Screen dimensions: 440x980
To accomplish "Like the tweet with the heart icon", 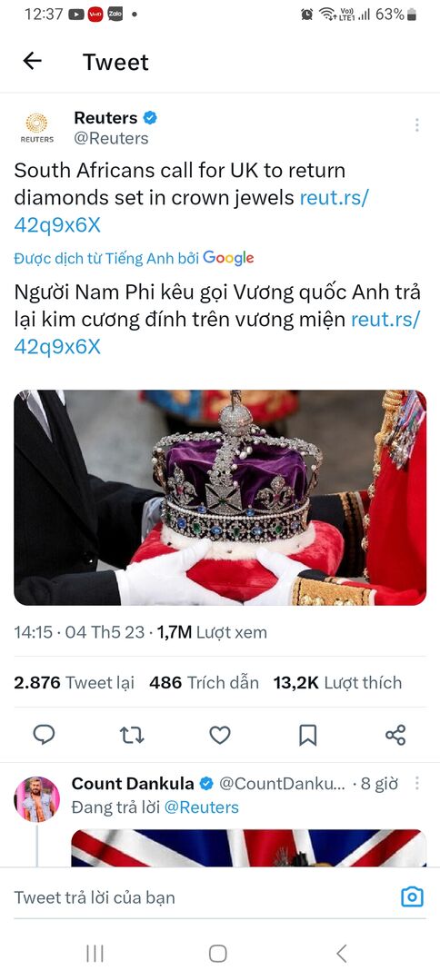I will point(220,735).
